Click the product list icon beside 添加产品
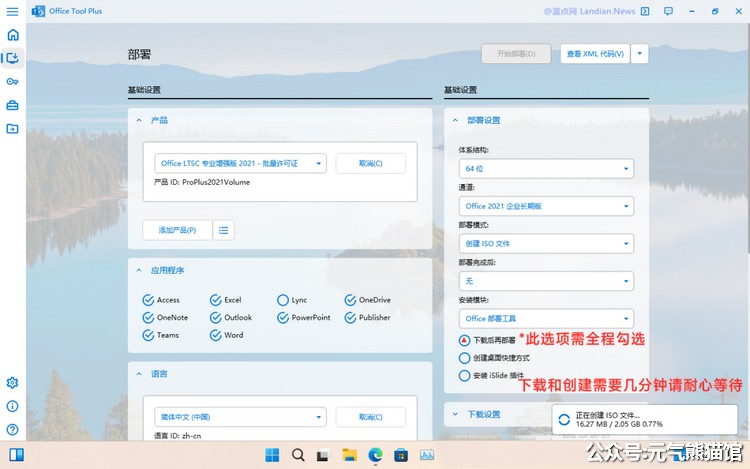This screenshot has height=469, width=750. [x=224, y=230]
